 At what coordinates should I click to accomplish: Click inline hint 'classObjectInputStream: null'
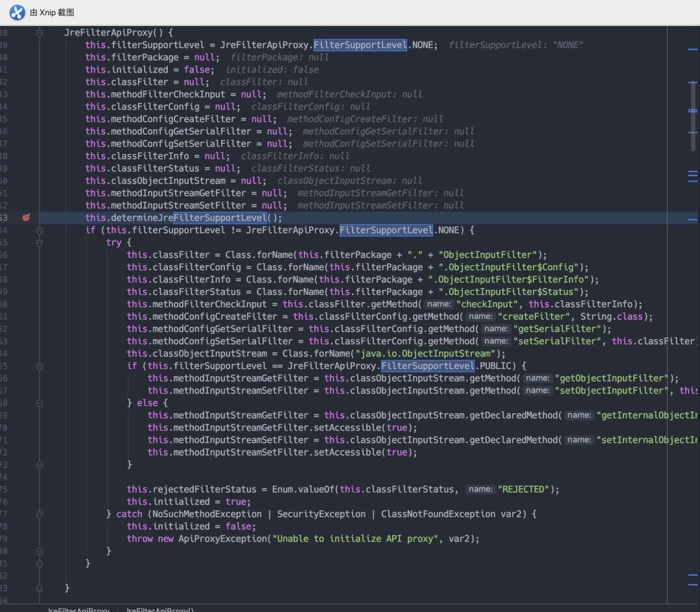[349, 181]
